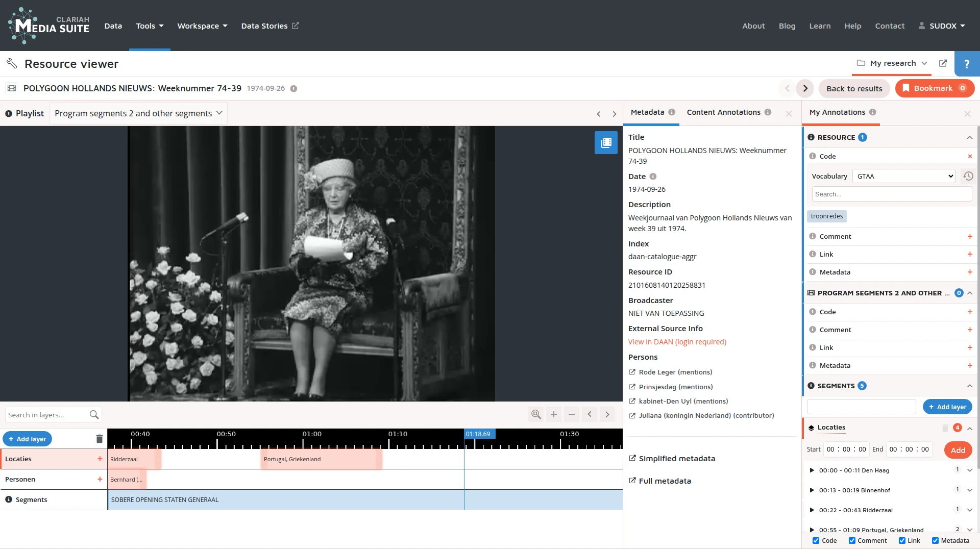
Task: Open vocabulary history clock icon
Action: coord(968,176)
